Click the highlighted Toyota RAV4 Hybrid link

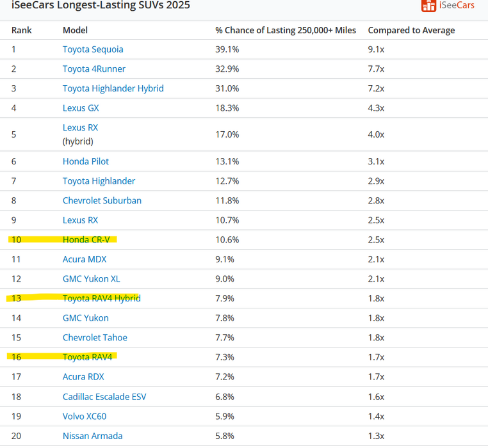click(x=101, y=298)
